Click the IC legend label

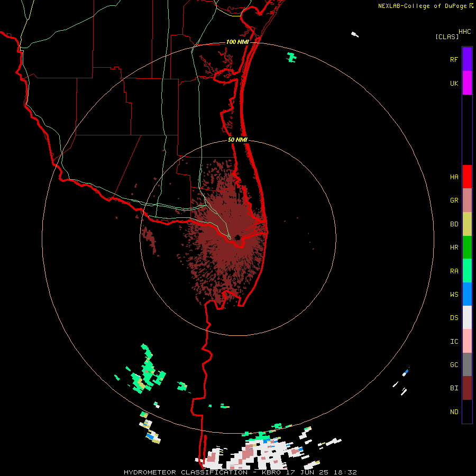pyautogui.click(x=454, y=342)
